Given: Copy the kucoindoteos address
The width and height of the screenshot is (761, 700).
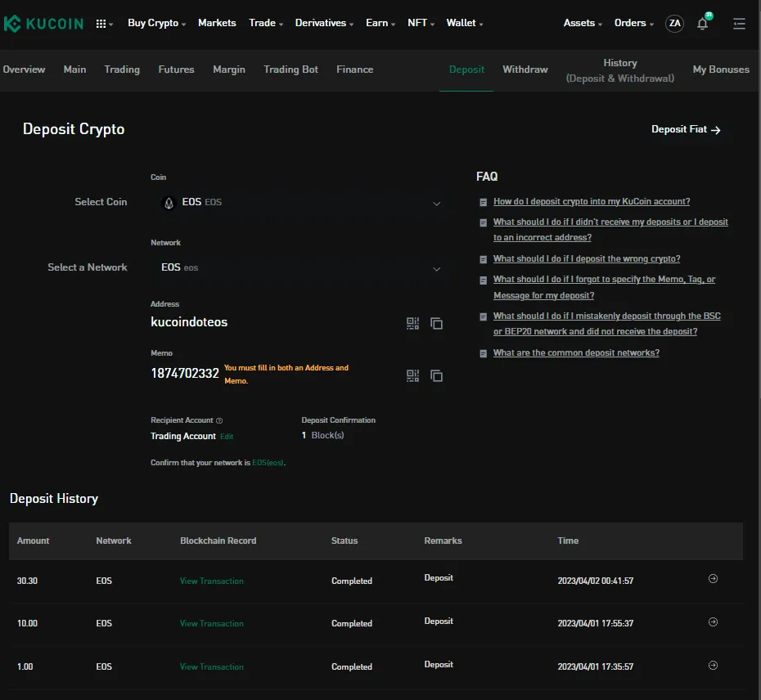Looking at the screenshot, I should (436, 323).
